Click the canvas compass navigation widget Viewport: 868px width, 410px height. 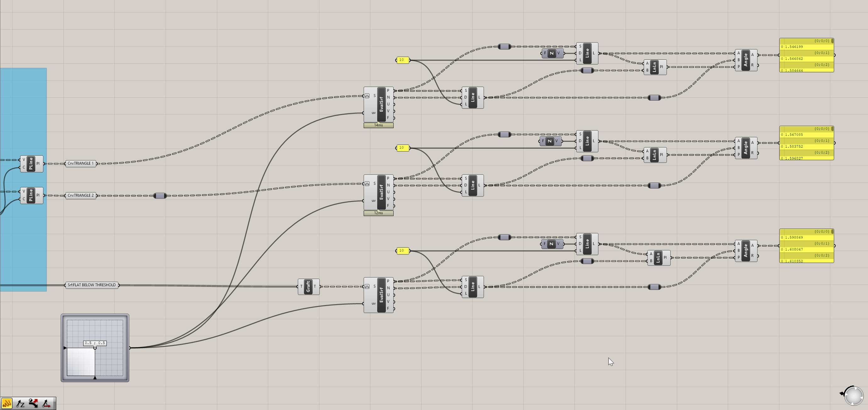click(854, 396)
